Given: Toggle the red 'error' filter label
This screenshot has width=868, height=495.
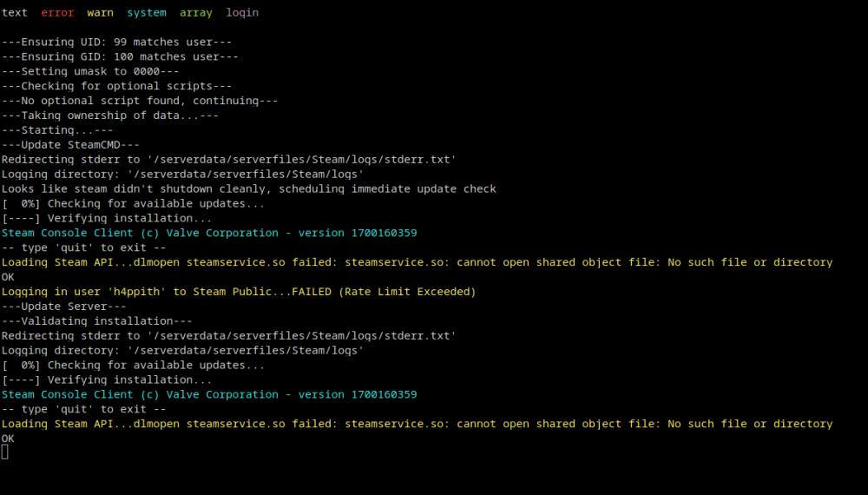Looking at the screenshot, I should [x=57, y=13].
